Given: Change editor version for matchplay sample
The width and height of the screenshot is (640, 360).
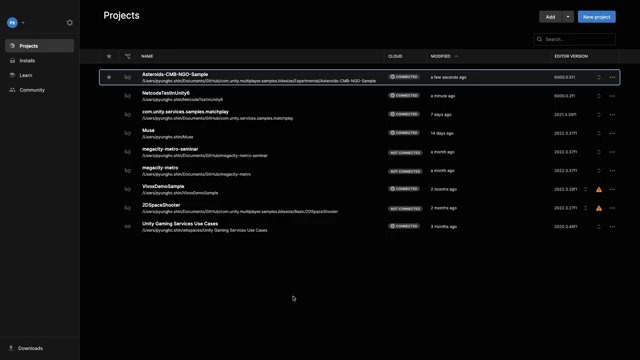Looking at the screenshot, I should [x=599, y=115].
